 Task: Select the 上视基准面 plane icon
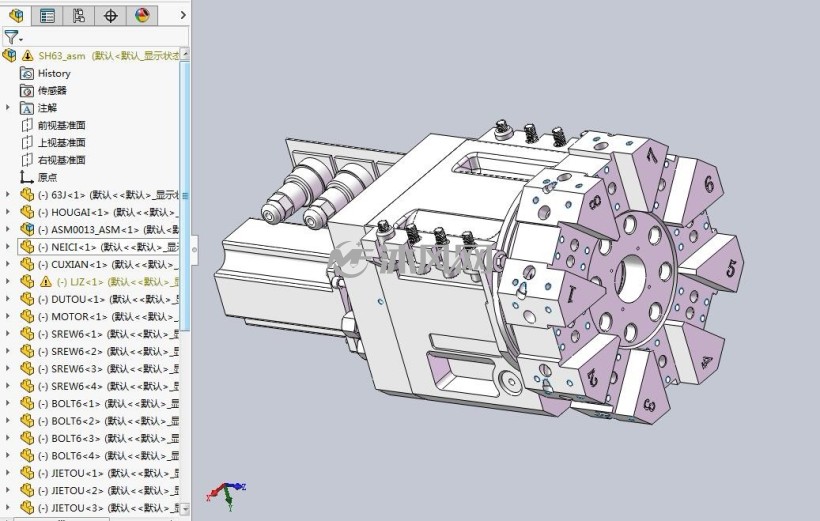(x=27, y=142)
